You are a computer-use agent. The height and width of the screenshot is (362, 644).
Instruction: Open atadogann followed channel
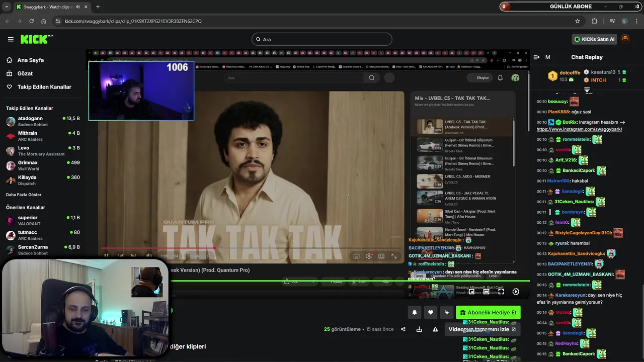coord(43,121)
